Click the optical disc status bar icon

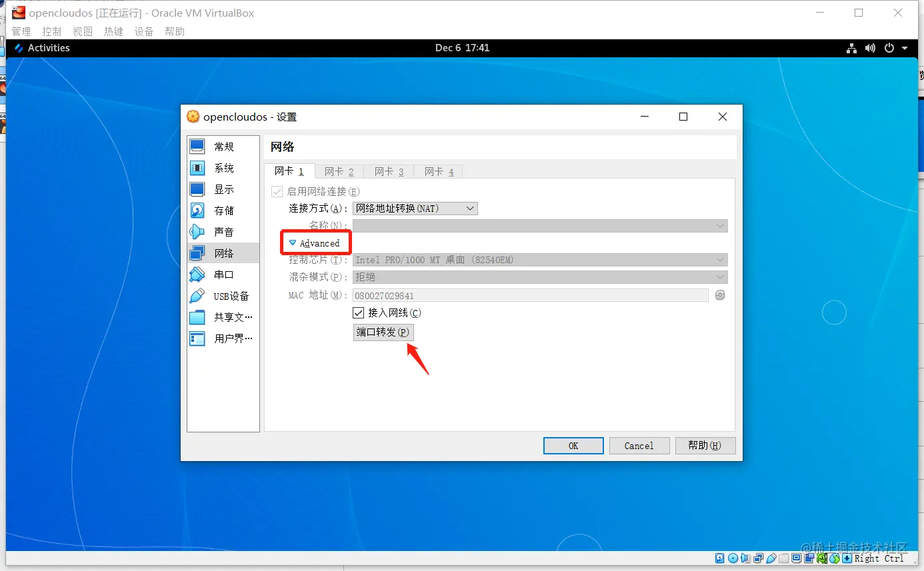(733, 558)
